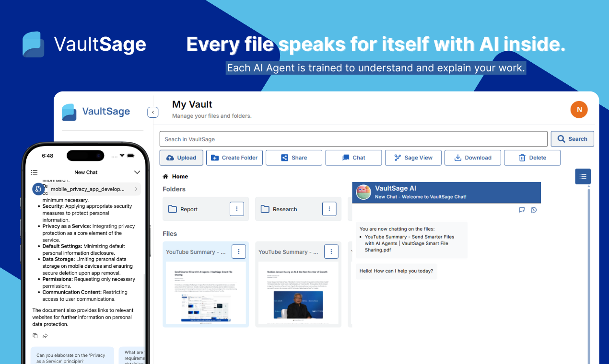Screen dimensions: 609x364
Task: Click the Download button
Action: point(472,158)
